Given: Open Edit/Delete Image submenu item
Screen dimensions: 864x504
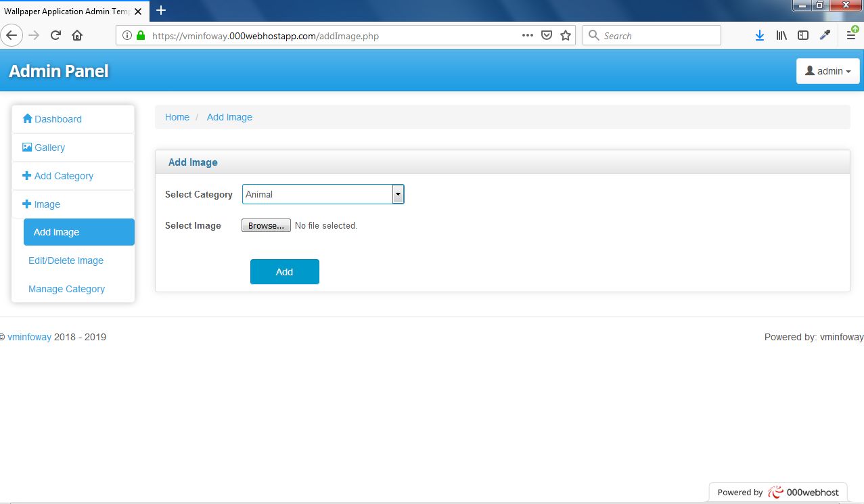Looking at the screenshot, I should pyautogui.click(x=66, y=260).
